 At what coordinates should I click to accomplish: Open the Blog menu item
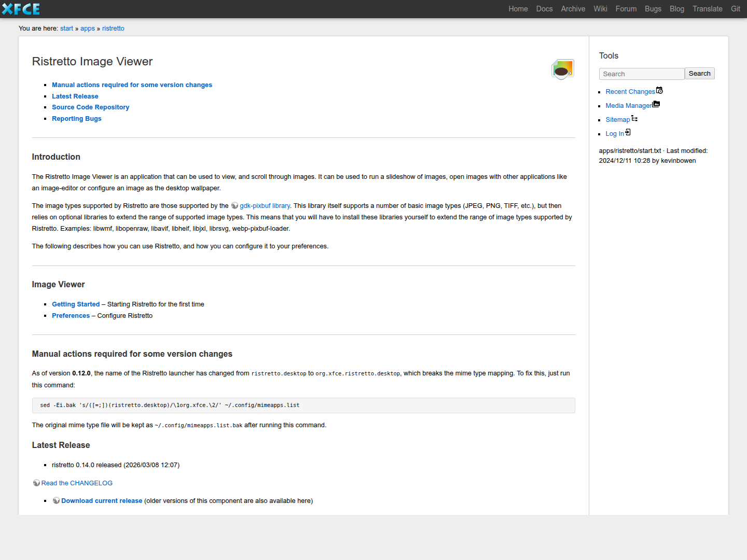[677, 9]
